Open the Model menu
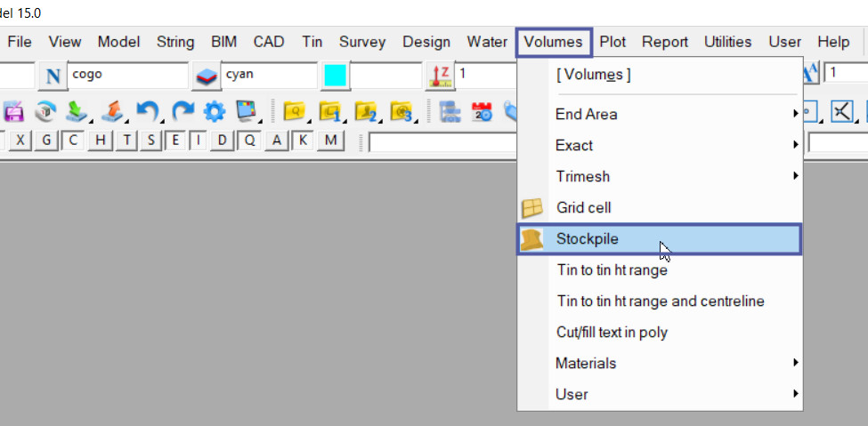The height and width of the screenshot is (426, 868). point(118,42)
